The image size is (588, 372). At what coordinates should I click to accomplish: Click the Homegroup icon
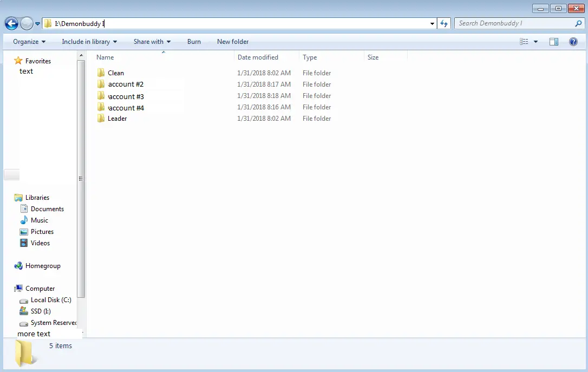(18, 266)
